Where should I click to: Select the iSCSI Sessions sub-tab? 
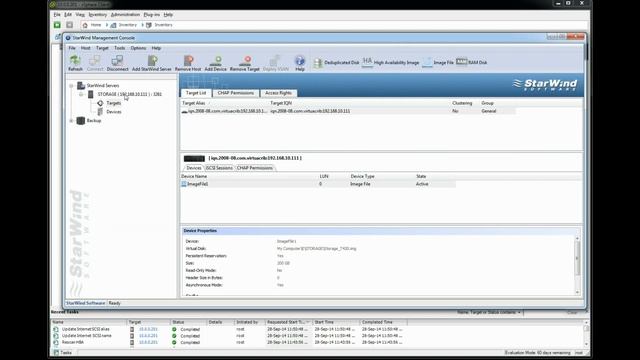pos(219,168)
